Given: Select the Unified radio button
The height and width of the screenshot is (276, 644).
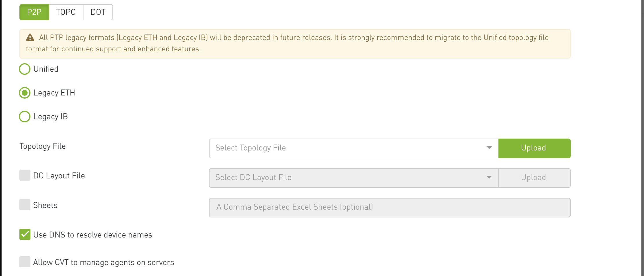Looking at the screenshot, I should [25, 69].
